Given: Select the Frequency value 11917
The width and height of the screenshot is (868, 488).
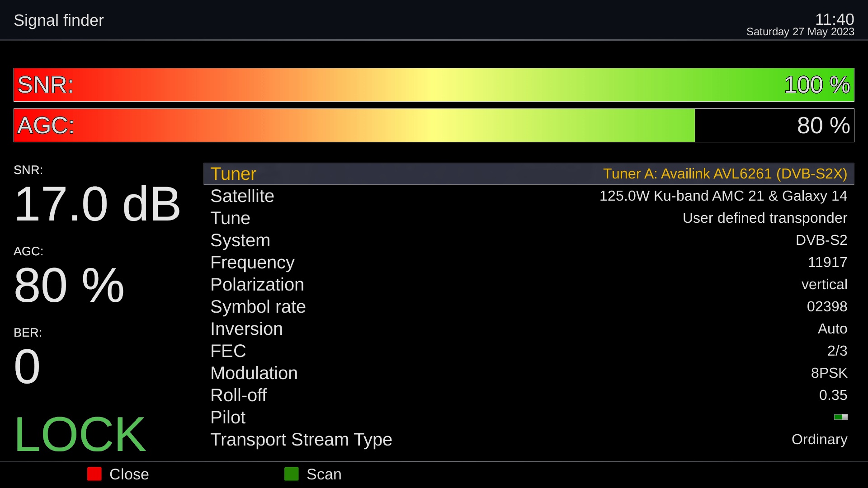Looking at the screenshot, I should [827, 262].
